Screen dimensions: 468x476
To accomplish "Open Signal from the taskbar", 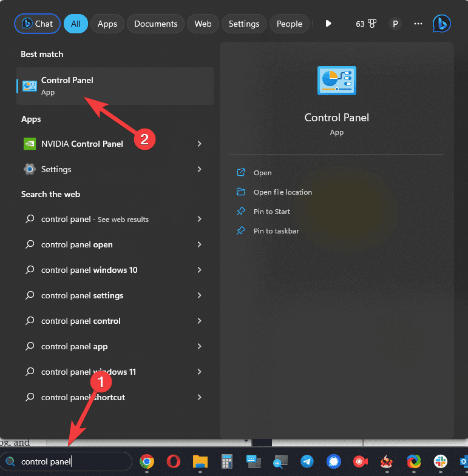I will click(334, 461).
